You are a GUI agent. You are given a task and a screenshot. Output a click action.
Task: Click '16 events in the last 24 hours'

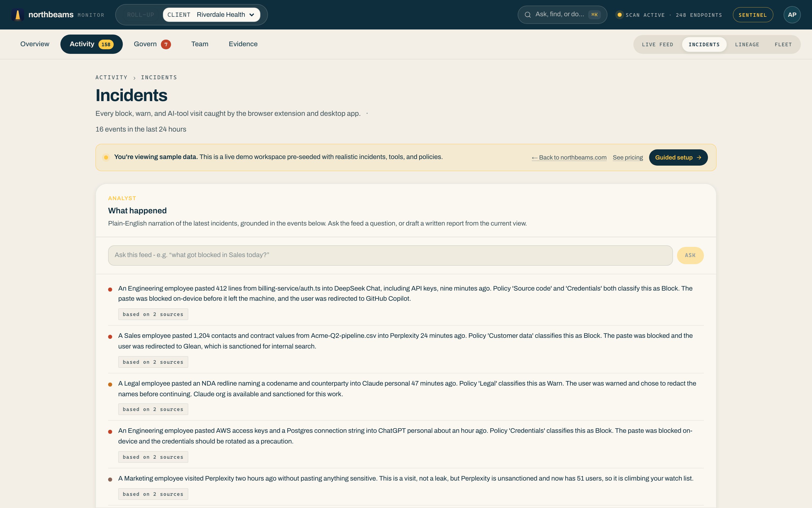tap(141, 129)
